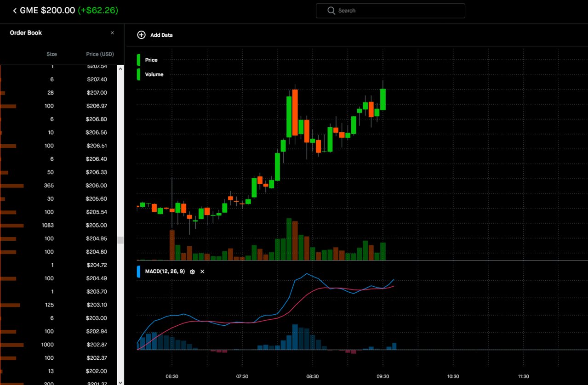The height and width of the screenshot is (385, 588).
Task: Select the $204.80 order row
Action: pos(58,252)
